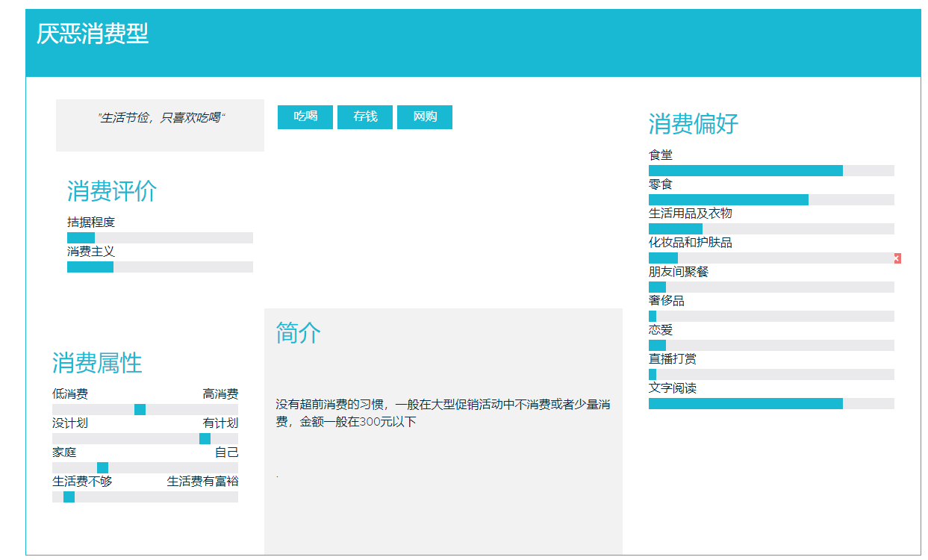This screenshot has height=560, width=928.
Task: Click the 生活节俭 quote box
Action: pos(160,118)
